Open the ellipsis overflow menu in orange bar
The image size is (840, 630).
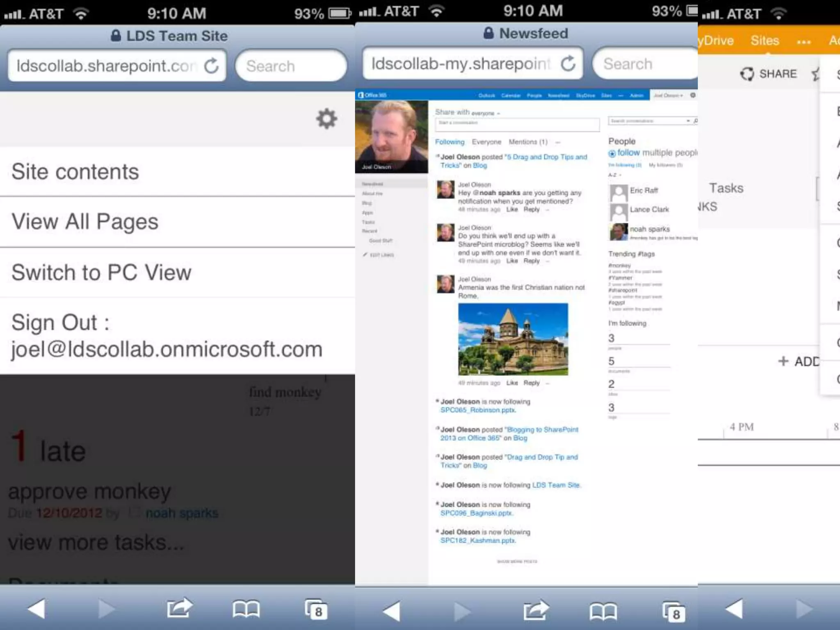pos(803,41)
